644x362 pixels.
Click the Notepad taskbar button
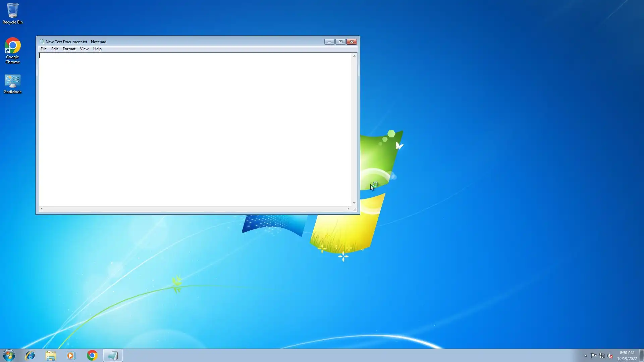[x=113, y=355]
